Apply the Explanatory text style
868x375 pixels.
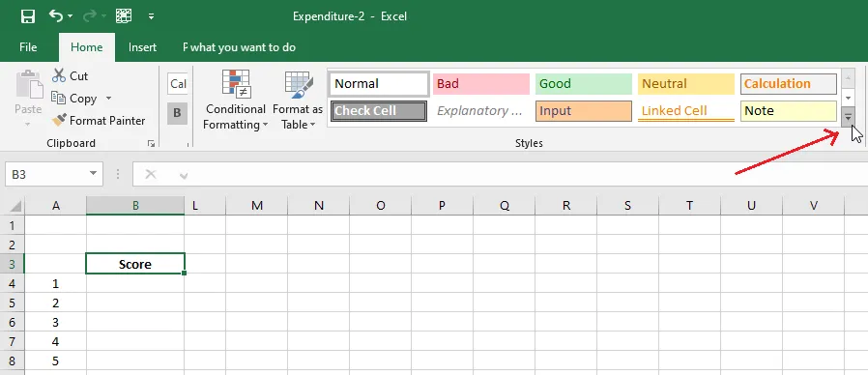481,111
